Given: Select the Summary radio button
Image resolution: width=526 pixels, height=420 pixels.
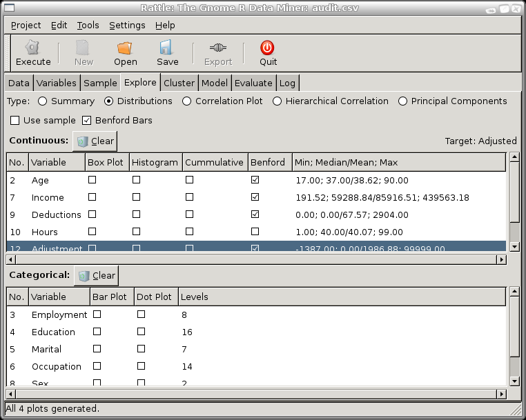Looking at the screenshot, I should [42, 101].
